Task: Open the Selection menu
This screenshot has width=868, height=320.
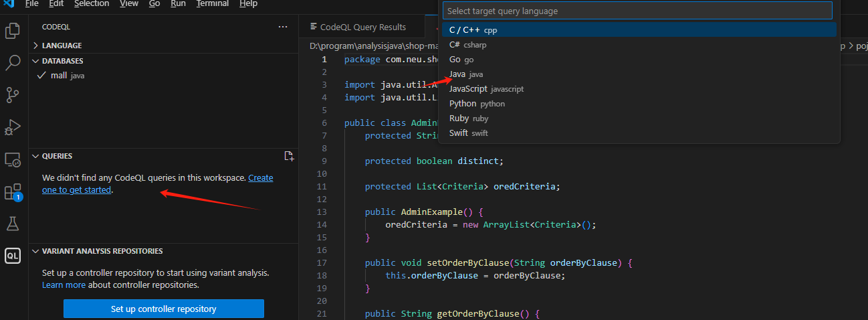Action: click(92, 3)
